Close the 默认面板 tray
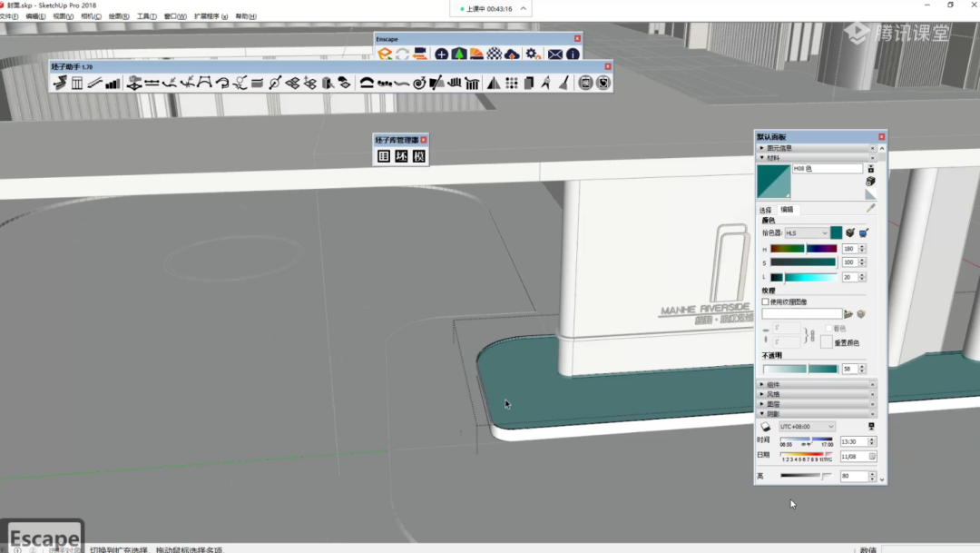Viewport: 980px width, 553px height. pos(881,136)
